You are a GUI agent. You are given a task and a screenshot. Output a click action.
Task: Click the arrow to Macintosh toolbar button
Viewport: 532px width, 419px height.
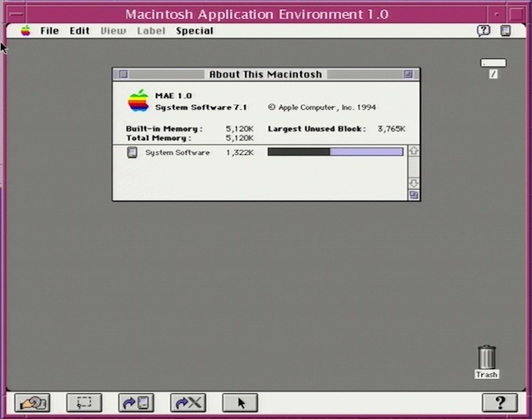coord(136,402)
